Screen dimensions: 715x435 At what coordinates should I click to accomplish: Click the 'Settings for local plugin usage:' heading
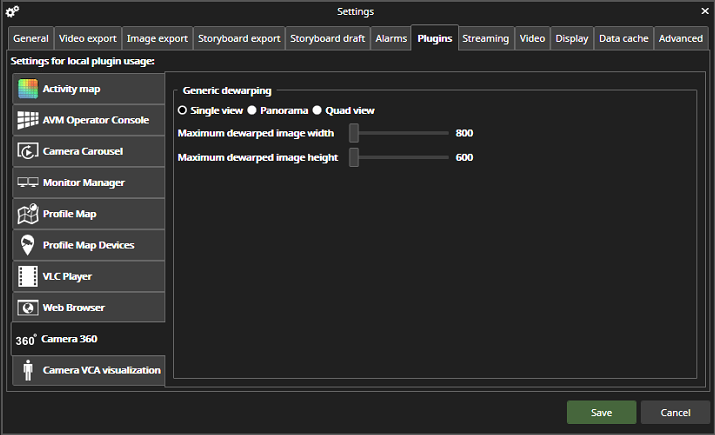[x=83, y=61]
